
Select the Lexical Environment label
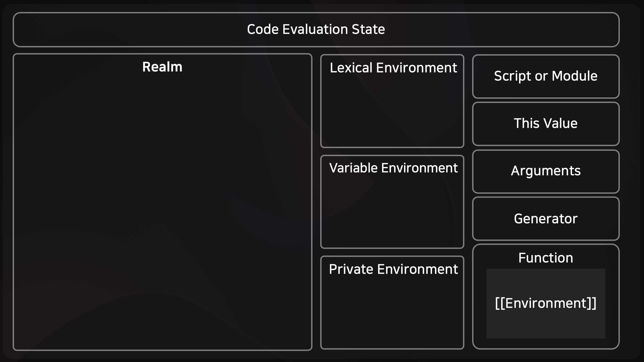click(x=393, y=68)
